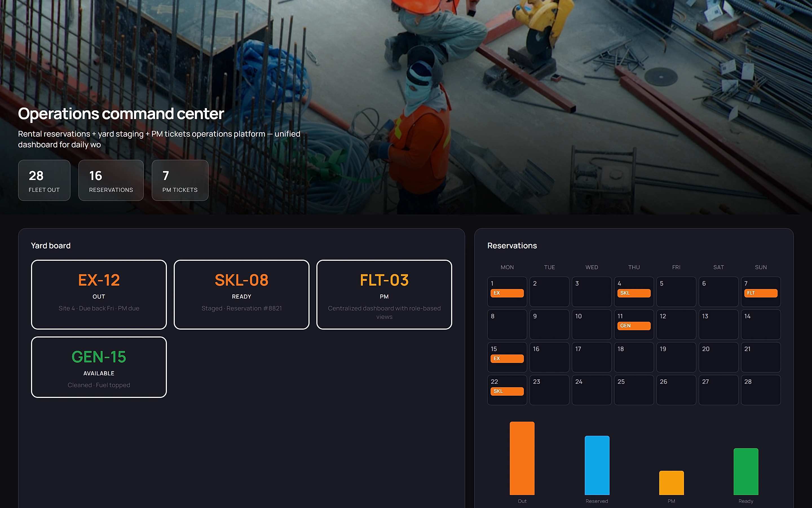This screenshot has height=508, width=812.
Task: Select calendar day 3
Action: point(592,292)
